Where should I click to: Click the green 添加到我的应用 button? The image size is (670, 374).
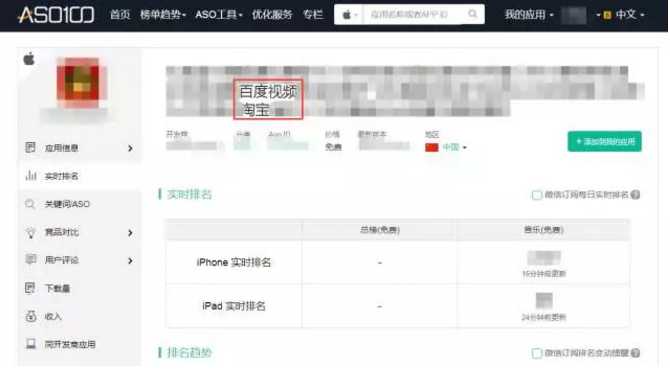pyautogui.click(x=604, y=141)
